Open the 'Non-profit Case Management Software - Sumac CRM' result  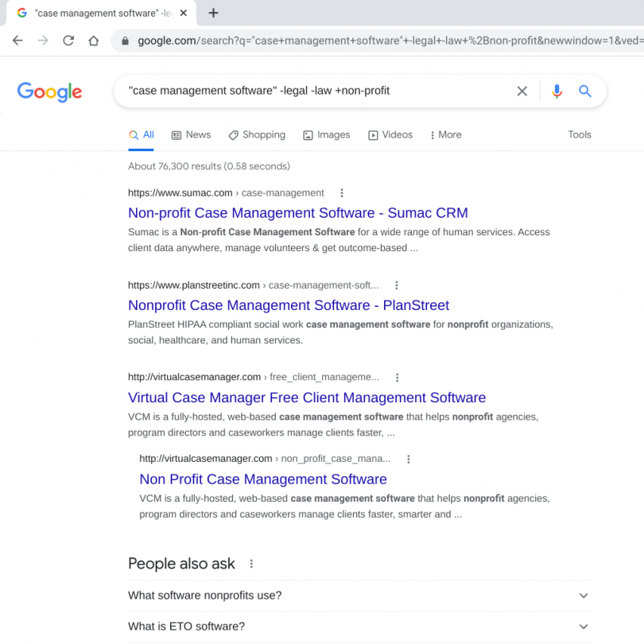click(x=297, y=213)
